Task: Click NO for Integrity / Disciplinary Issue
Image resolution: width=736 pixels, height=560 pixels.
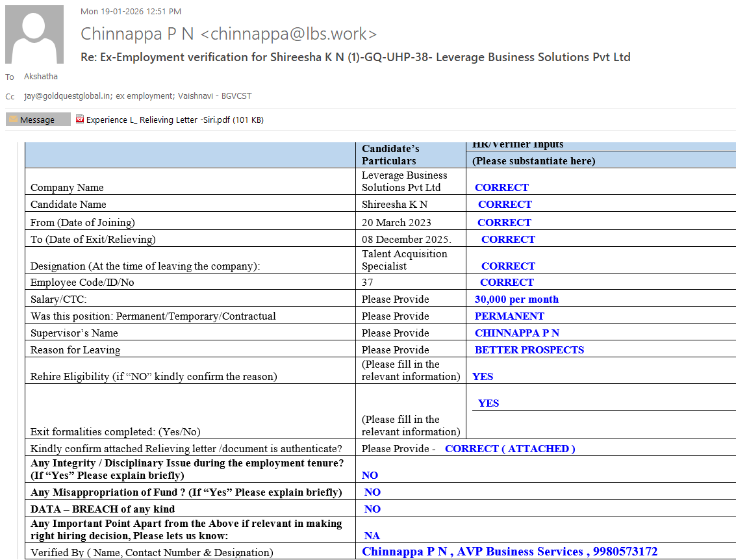Action: (x=370, y=476)
